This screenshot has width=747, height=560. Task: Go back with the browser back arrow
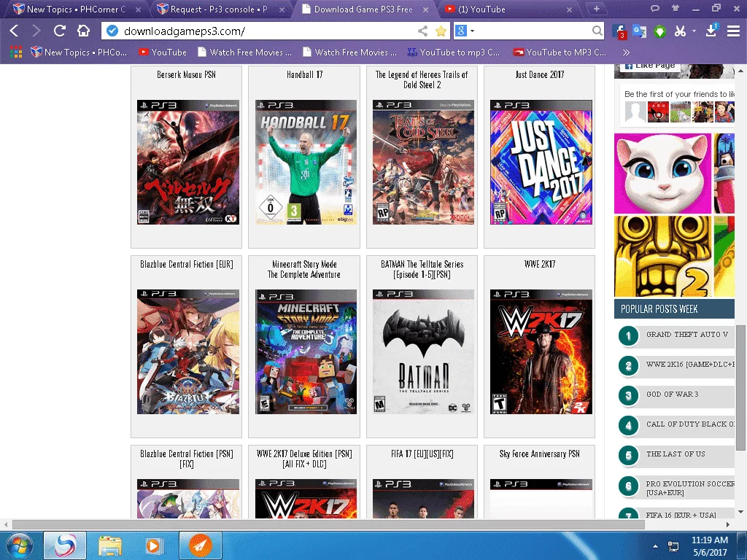[x=15, y=31]
